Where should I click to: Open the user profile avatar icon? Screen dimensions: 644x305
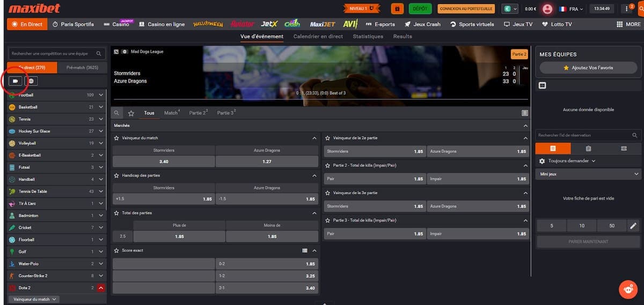(x=547, y=9)
